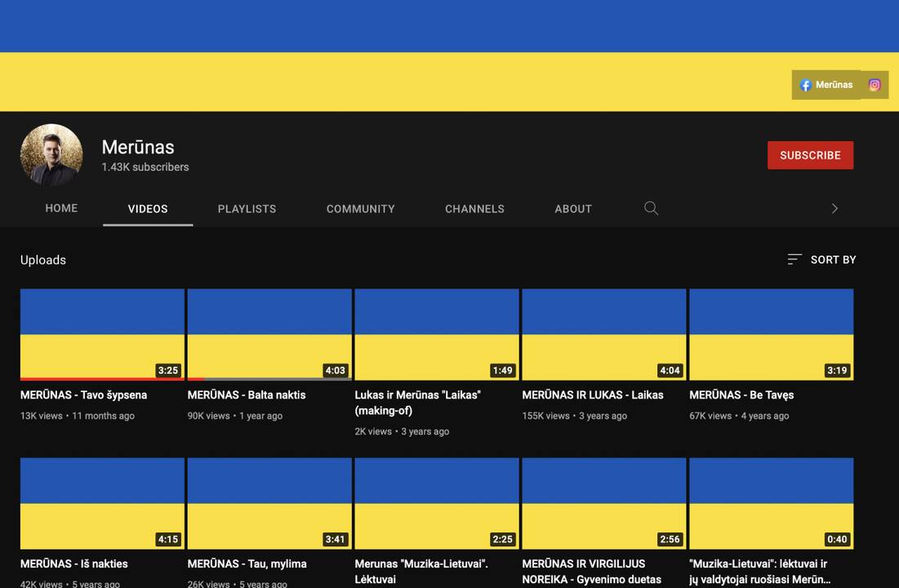
Task: Click the Uploads section heading
Action: pyautogui.click(x=43, y=260)
